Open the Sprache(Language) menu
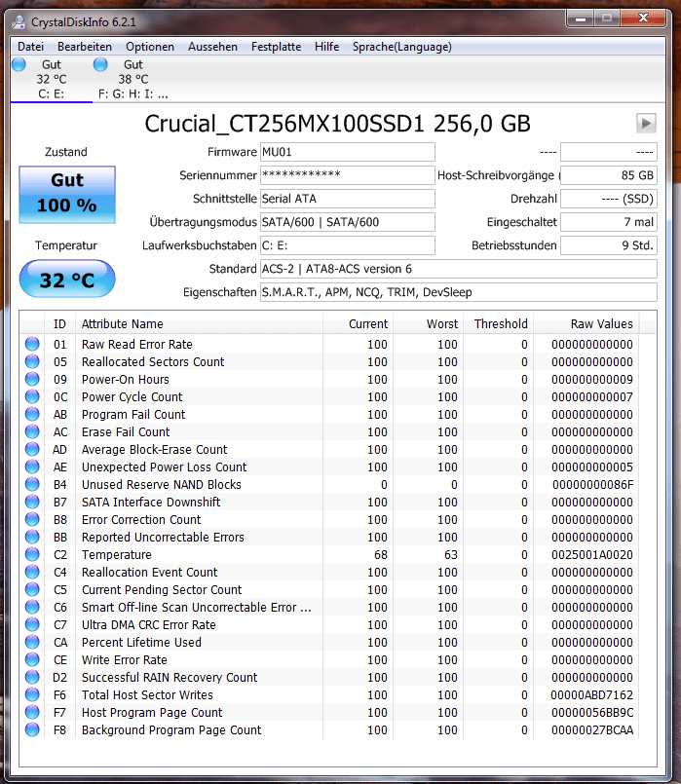The height and width of the screenshot is (784, 681). (x=402, y=47)
